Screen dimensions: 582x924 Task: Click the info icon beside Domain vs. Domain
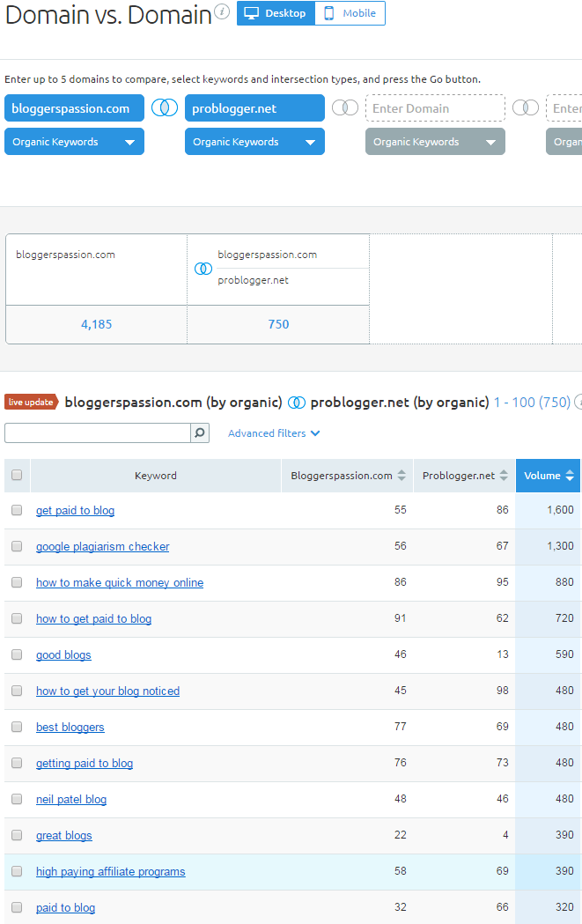tap(222, 11)
